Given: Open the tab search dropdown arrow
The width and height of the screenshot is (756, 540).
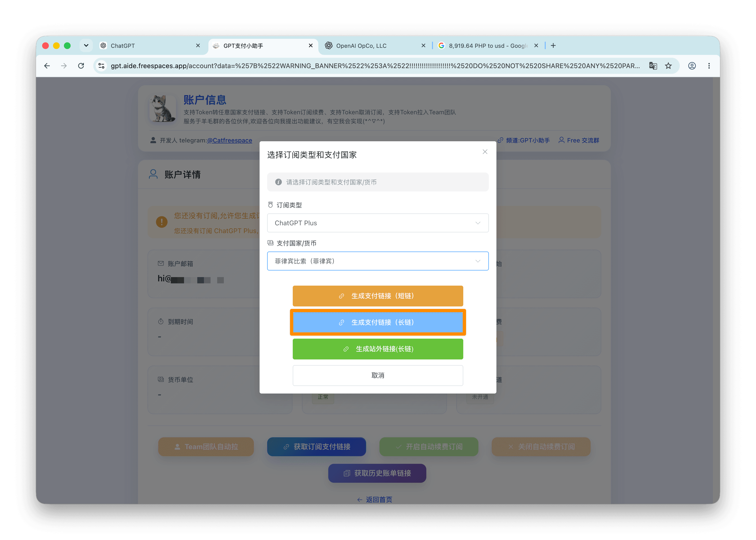Looking at the screenshot, I should click(86, 46).
